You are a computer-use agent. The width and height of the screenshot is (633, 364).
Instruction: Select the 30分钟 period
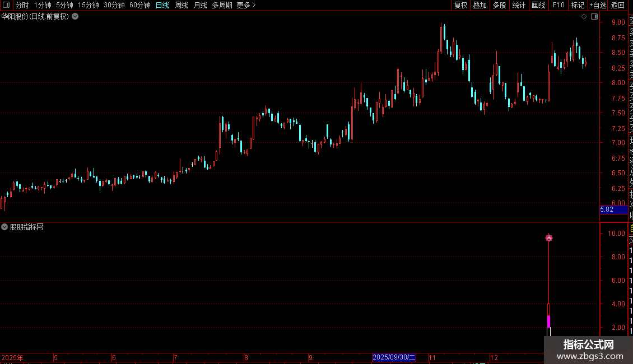click(x=114, y=5)
